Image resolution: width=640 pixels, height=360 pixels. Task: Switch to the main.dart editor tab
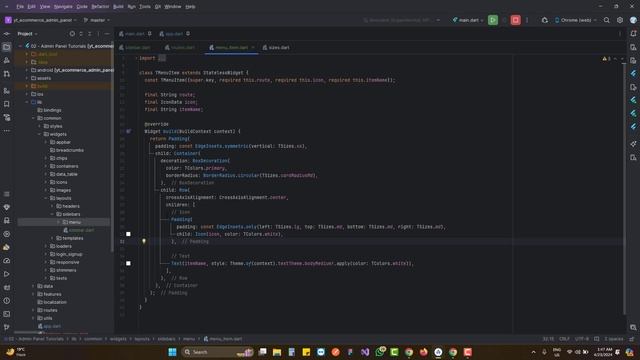[134, 33]
